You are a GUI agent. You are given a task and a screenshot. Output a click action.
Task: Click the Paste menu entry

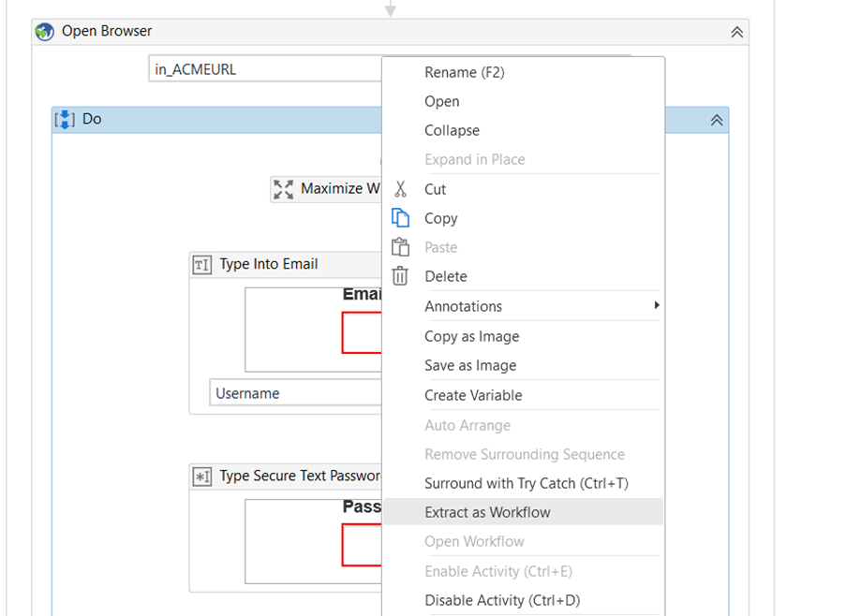(x=524, y=247)
